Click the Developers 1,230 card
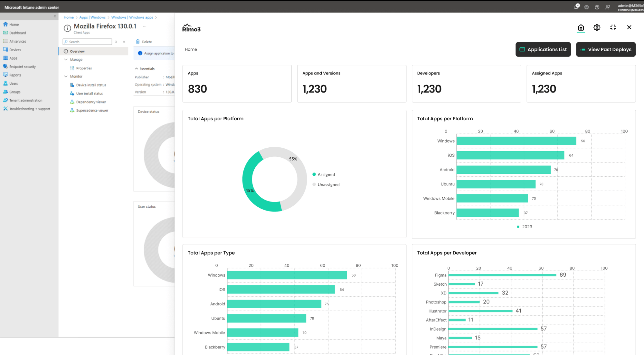 tap(466, 84)
